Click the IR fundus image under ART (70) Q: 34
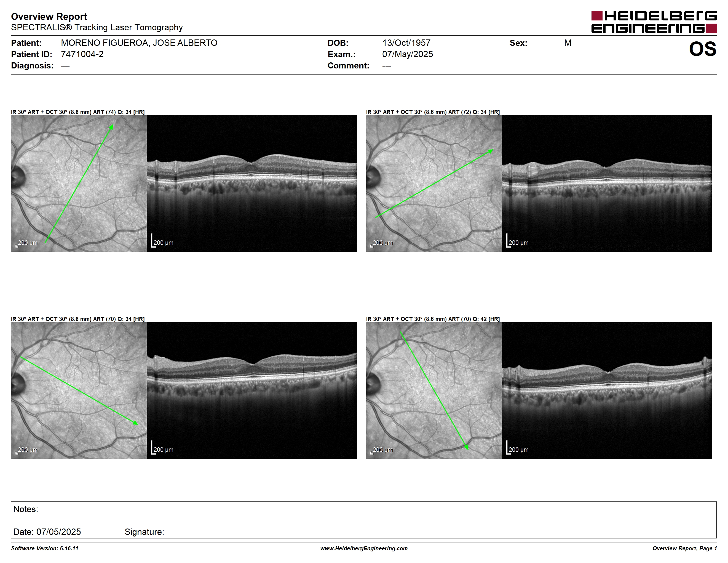728x563 pixels. (x=79, y=390)
